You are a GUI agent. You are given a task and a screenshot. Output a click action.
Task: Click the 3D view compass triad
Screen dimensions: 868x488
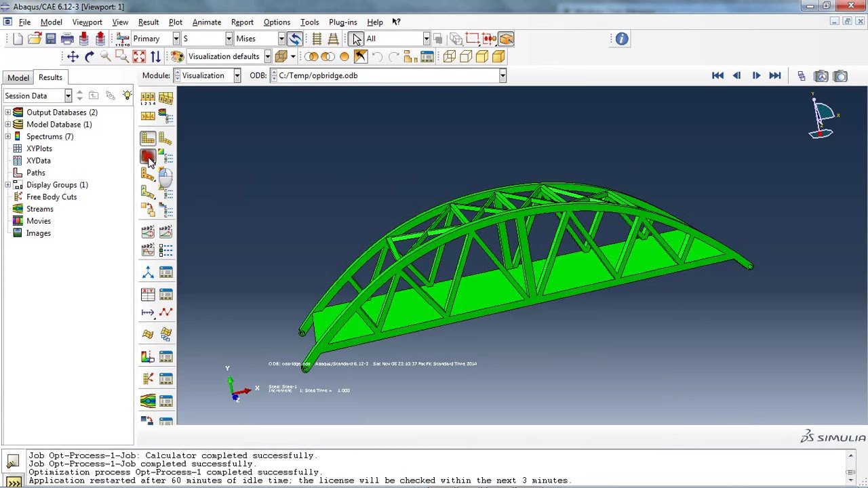823,117
